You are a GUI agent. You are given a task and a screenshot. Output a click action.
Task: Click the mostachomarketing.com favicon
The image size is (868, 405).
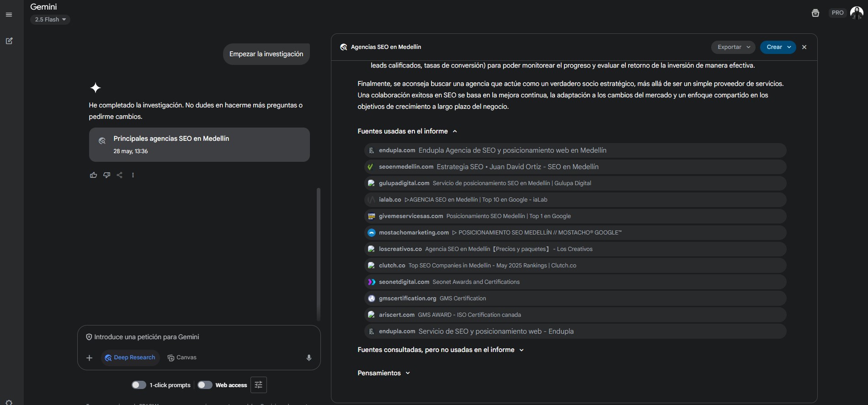point(372,233)
